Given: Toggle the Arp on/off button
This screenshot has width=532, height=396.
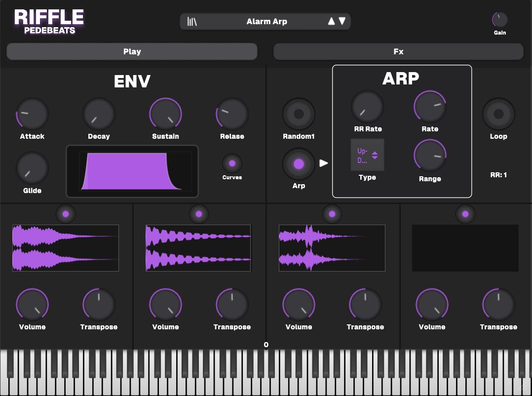Looking at the screenshot, I should point(299,164).
